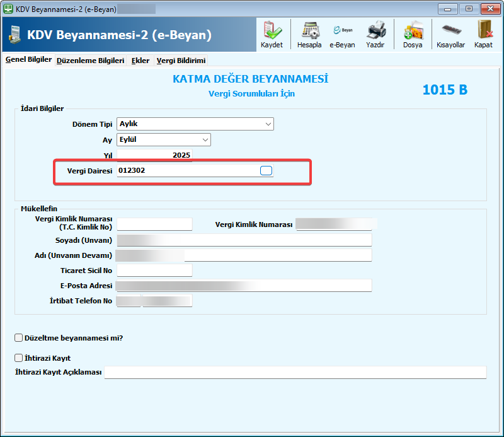Toggle the İhtirazi Kayıt checkbox
504x437 pixels.
click(x=18, y=358)
